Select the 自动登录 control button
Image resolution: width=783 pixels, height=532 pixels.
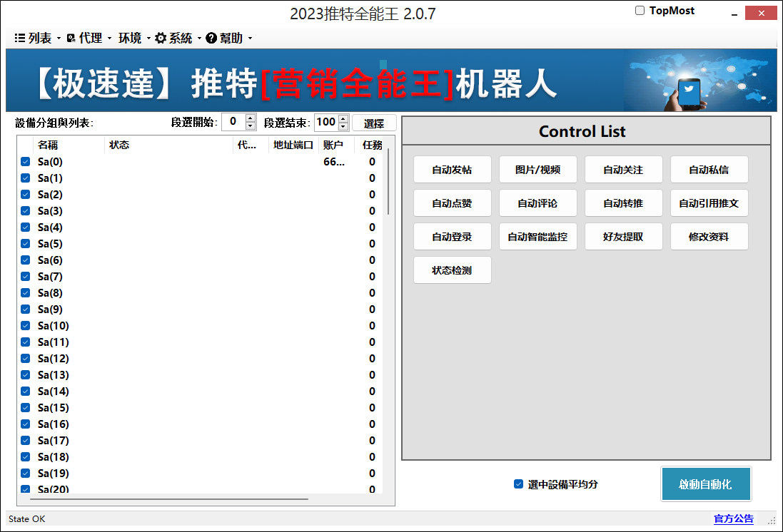[x=452, y=237]
